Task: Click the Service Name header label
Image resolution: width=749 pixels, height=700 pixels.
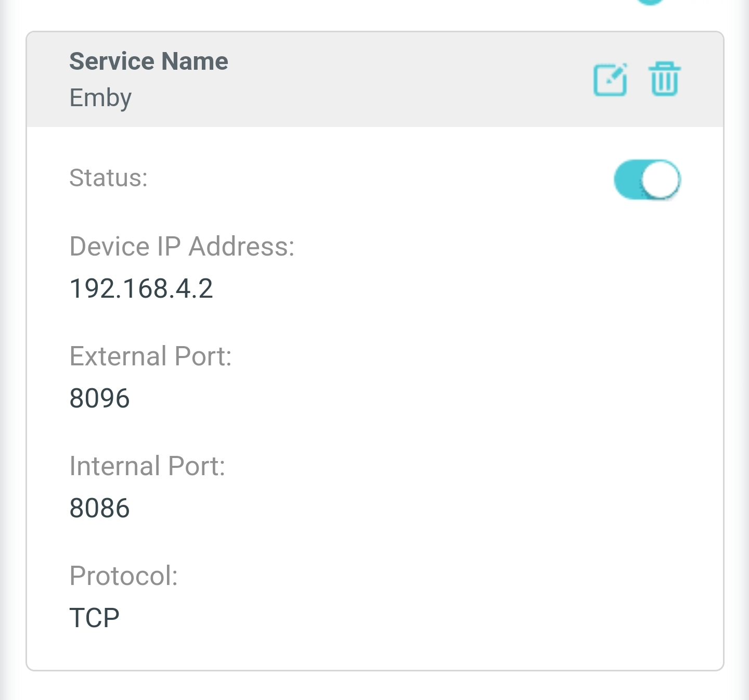Action: 149,60
